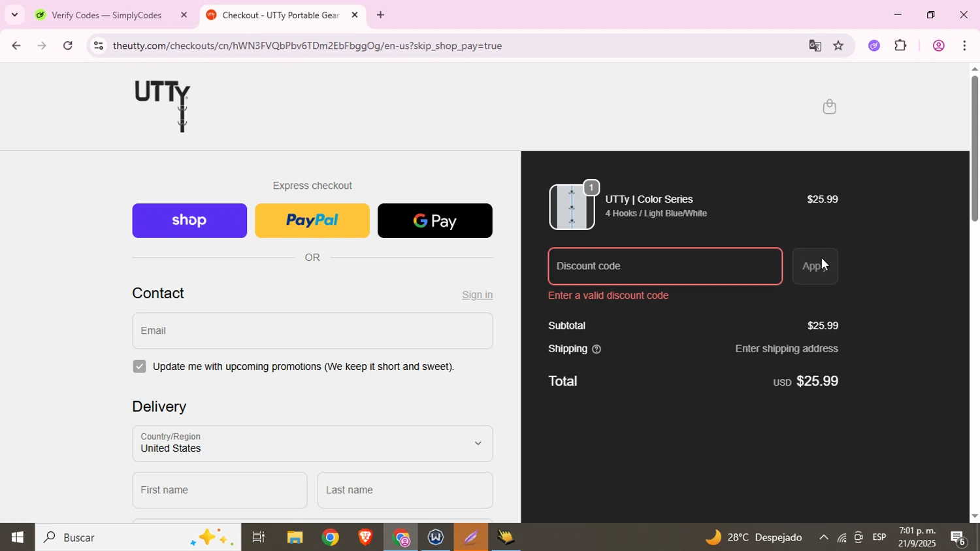Screen dimensions: 980x551
Task: Open Task View on the taskbar
Action: [259, 537]
